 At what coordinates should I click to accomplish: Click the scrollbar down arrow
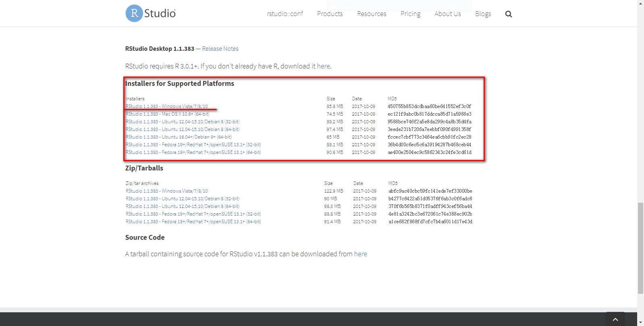(640, 323)
